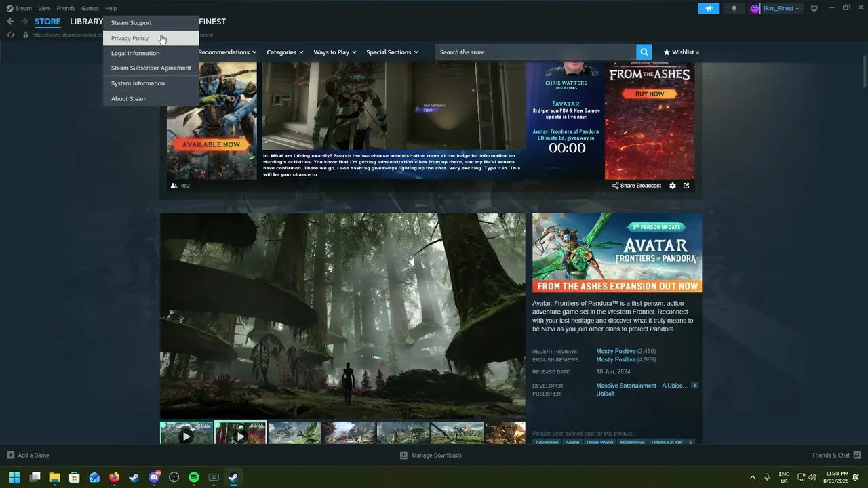Switch to the LIBRARY tab
Viewport: 868px width, 488px height.
[86, 22]
